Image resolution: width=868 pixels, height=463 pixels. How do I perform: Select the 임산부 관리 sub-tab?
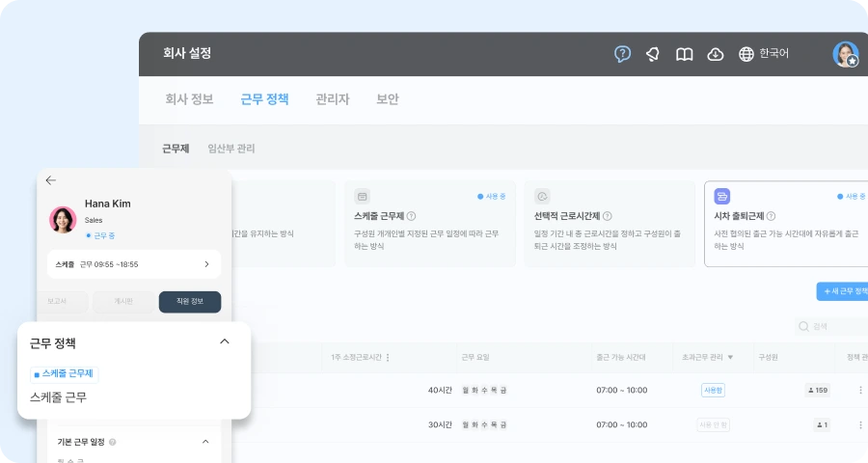(231, 149)
